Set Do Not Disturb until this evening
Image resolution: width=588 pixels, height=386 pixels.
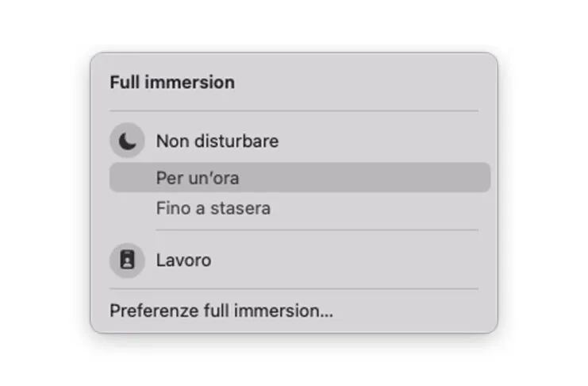(213, 208)
